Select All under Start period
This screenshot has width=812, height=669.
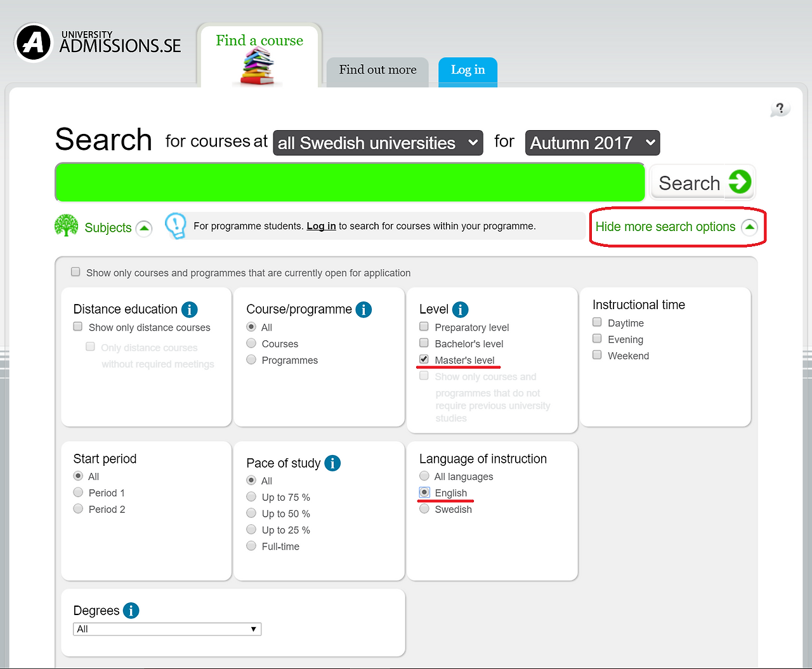(x=78, y=476)
